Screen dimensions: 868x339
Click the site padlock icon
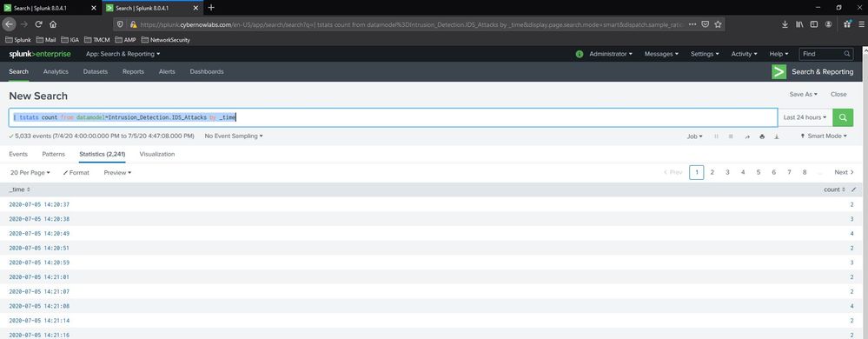pos(133,24)
